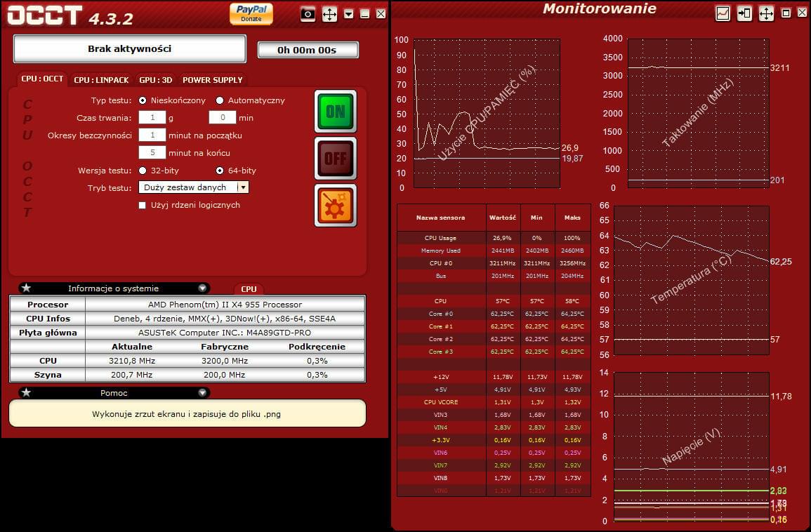Click the Napięcie (V) voltage graph
The height and width of the screenshot is (532, 811).
692,446
